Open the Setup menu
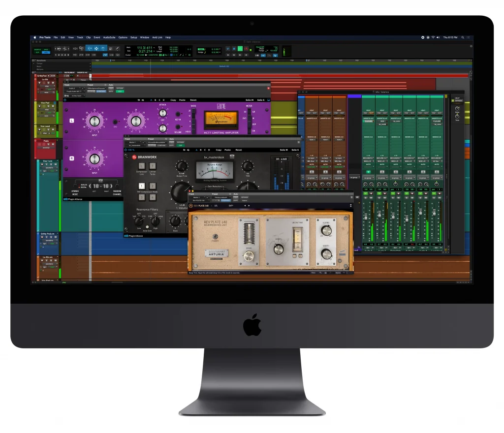The width and height of the screenshot is (504, 433). 134,37
